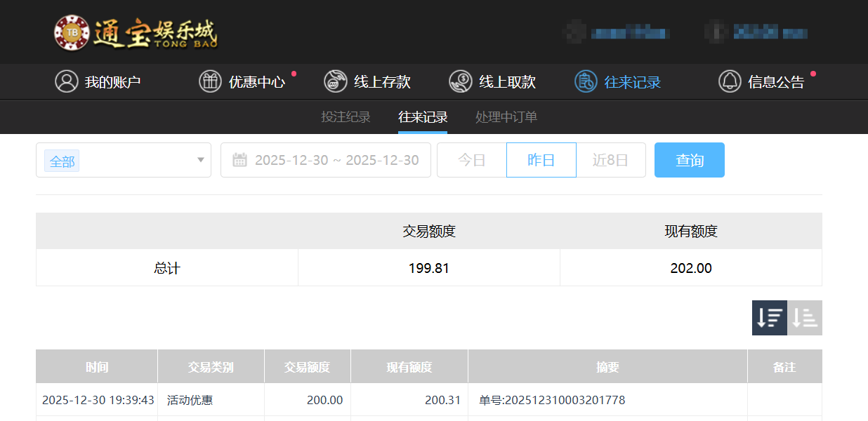Click the online deposit icon
868x421 pixels.
[x=336, y=81]
